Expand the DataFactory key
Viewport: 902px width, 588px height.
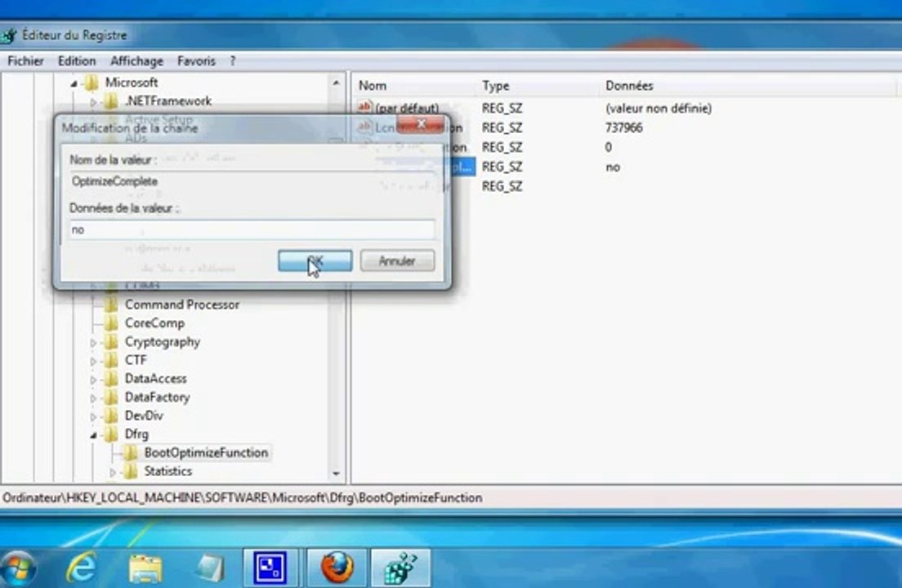93,398
